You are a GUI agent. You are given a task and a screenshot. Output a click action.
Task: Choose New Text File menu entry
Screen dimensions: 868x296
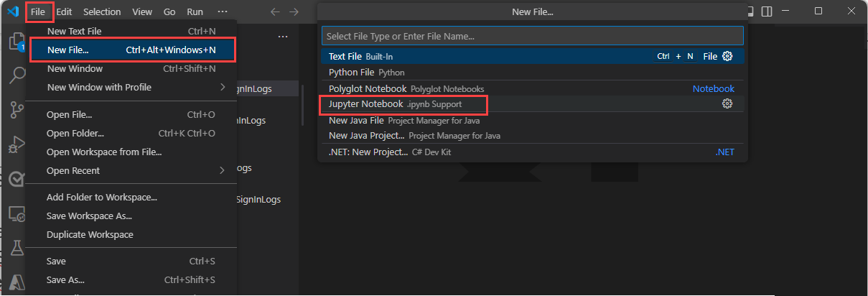pos(131,32)
